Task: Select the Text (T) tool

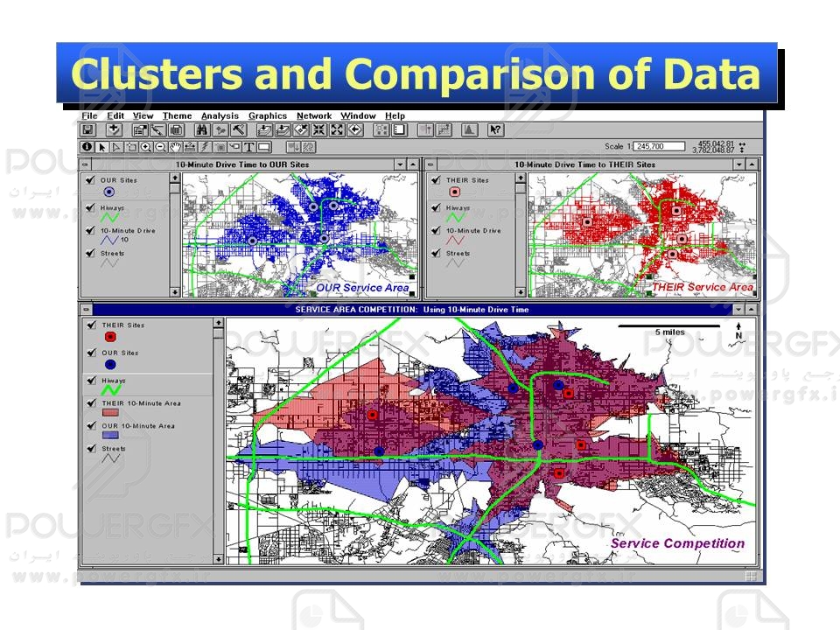Action: [248, 147]
